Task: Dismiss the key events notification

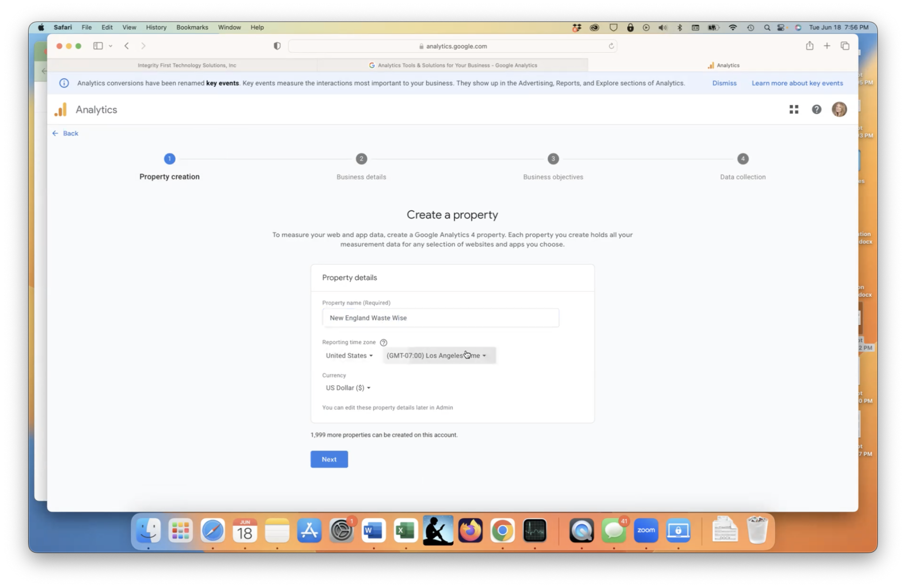Action: pos(724,83)
